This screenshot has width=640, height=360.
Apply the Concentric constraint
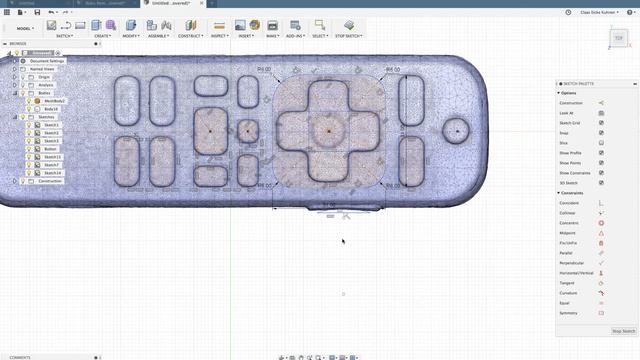click(601, 223)
